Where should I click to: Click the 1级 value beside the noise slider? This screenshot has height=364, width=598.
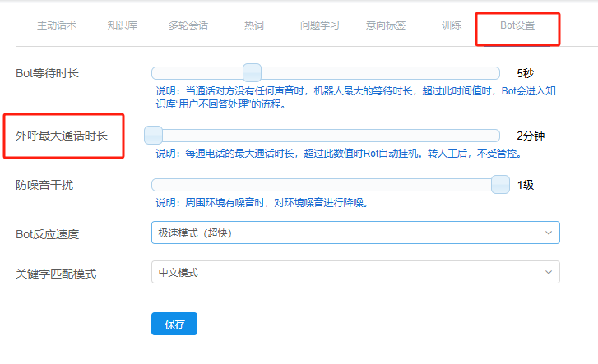pyautogui.click(x=526, y=185)
